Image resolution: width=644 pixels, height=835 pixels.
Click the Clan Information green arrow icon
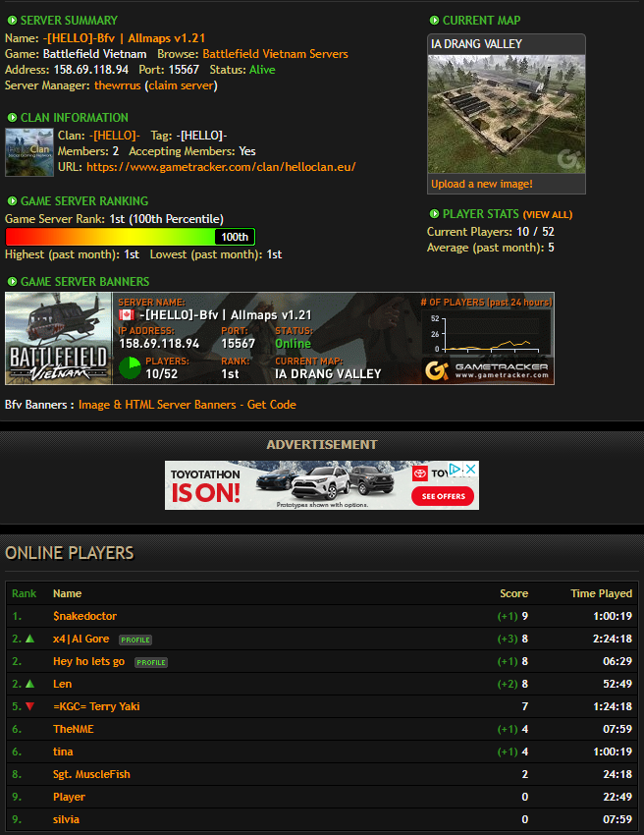(12, 118)
